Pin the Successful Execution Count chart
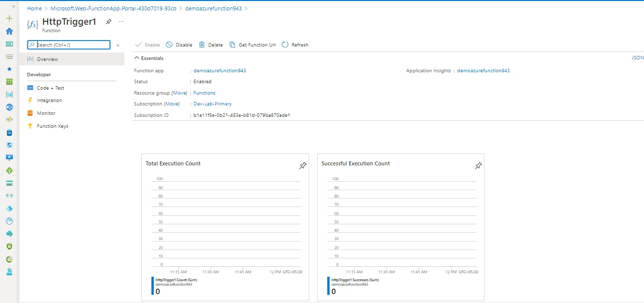Screen dimensions: 644x303 click(479, 165)
